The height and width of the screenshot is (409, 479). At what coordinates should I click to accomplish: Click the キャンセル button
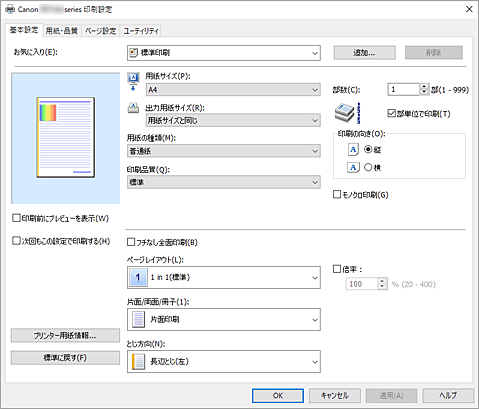coord(335,396)
